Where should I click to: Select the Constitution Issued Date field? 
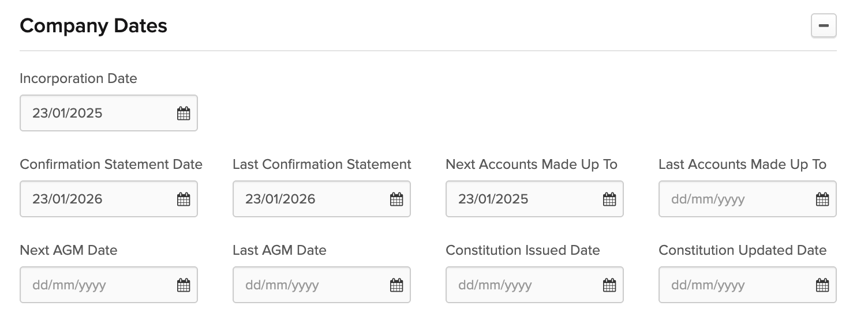pyautogui.click(x=534, y=285)
